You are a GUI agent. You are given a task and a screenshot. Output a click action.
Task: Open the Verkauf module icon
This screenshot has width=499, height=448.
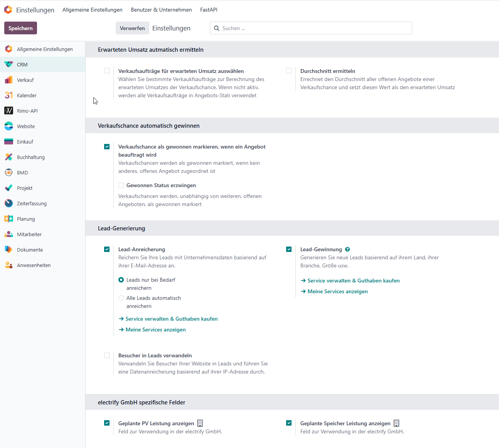click(x=8, y=80)
